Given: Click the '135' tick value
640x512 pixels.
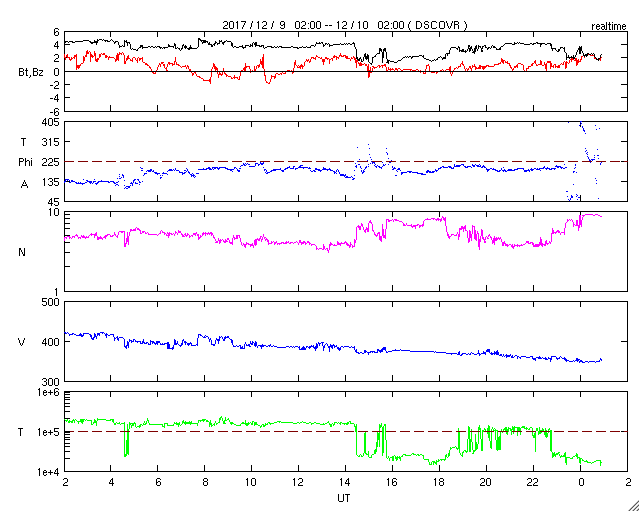Looking at the screenshot, I should [x=51, y=182].
